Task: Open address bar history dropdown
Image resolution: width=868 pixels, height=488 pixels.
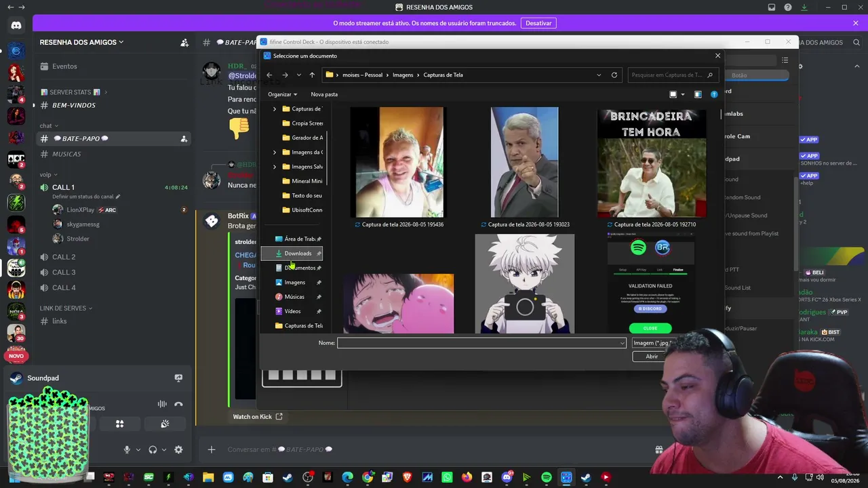Action: coord(599,75)
